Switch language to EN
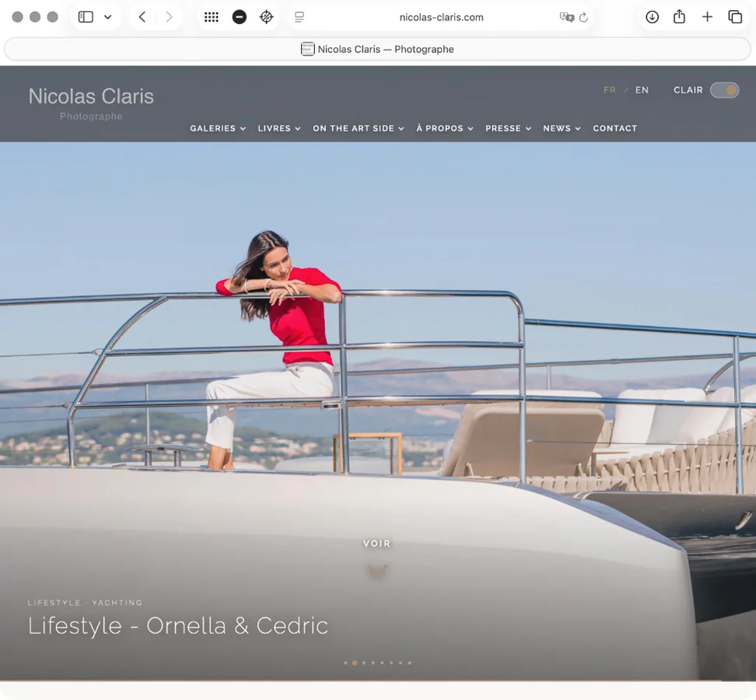Viewport: 756px width, 700px height. [x=642, y=90]
